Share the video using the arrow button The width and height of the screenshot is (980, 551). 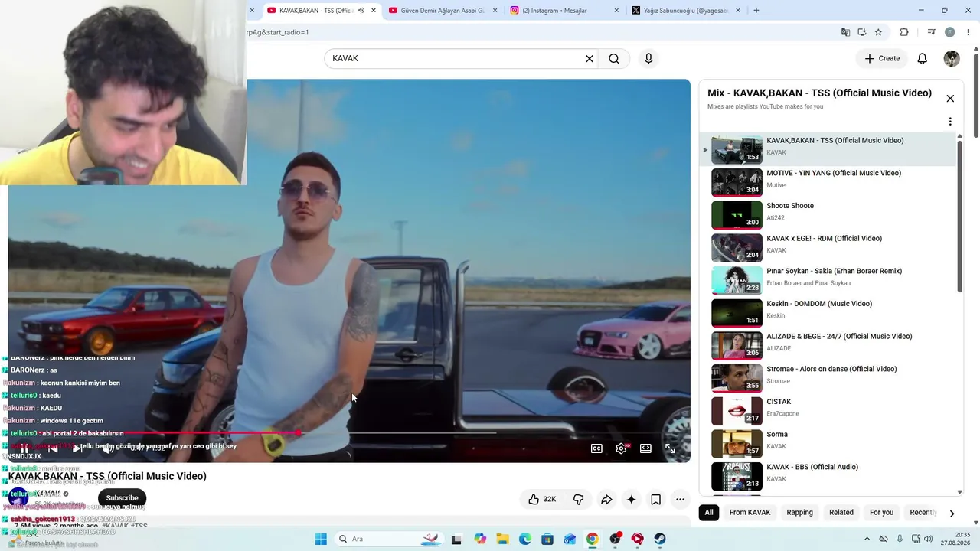[x=606, y=499]
